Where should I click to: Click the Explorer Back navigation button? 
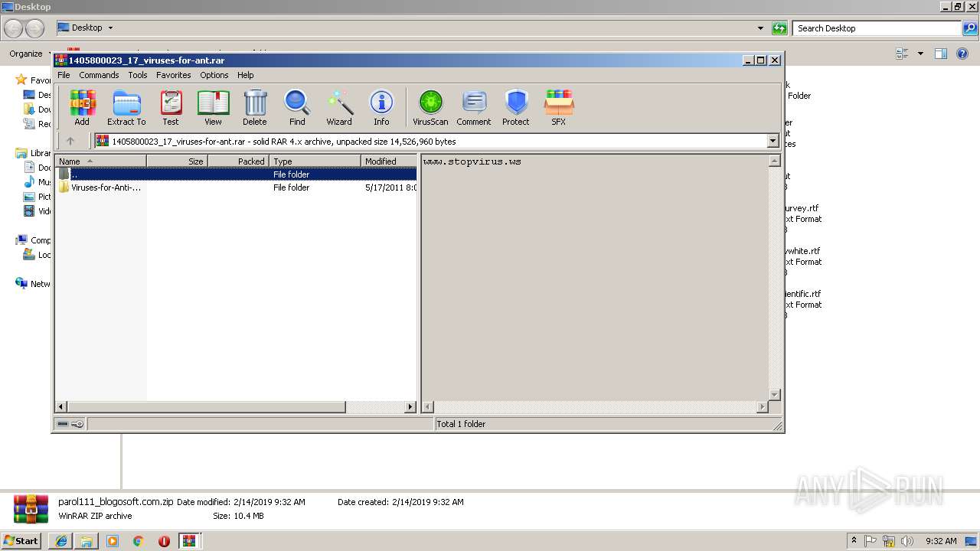[14, 28]
